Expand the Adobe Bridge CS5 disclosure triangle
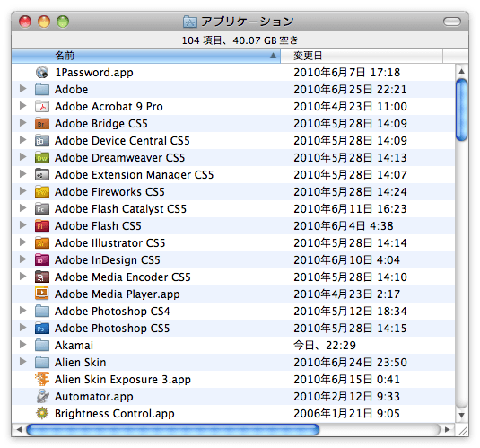Screen dimensions: 480x448 22,123
